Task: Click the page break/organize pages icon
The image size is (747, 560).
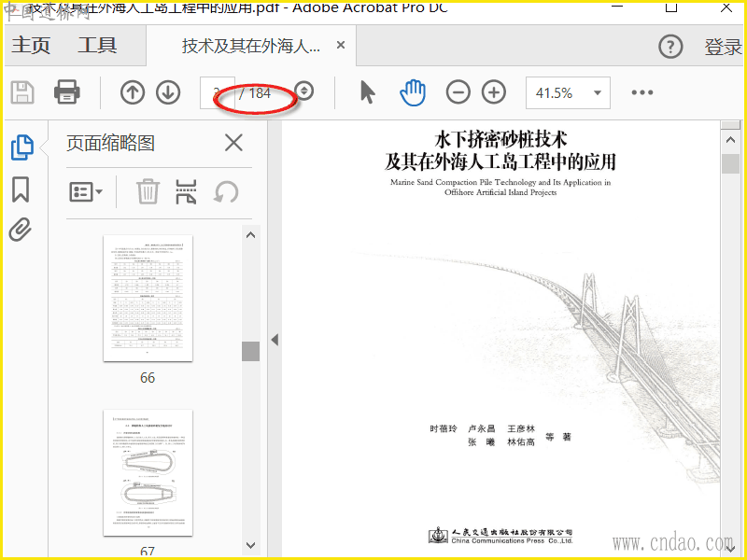Action: [x=186, y=192]
